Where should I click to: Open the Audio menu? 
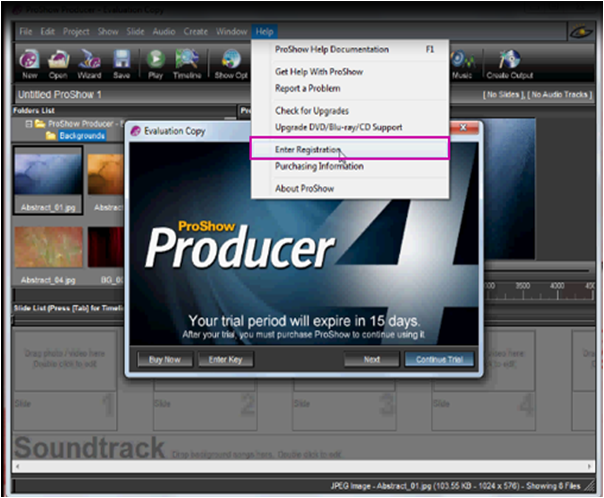pos(164,32)
